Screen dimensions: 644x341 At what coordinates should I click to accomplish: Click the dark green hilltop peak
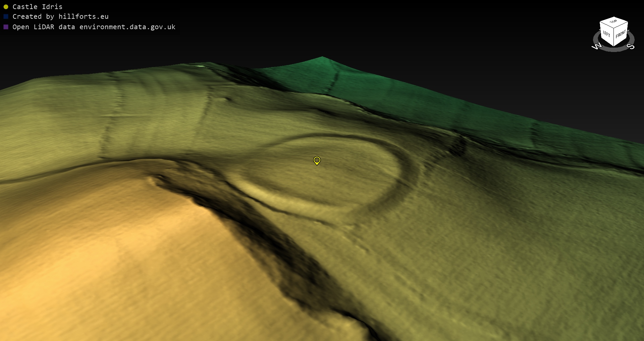click(x=322, y=60)
